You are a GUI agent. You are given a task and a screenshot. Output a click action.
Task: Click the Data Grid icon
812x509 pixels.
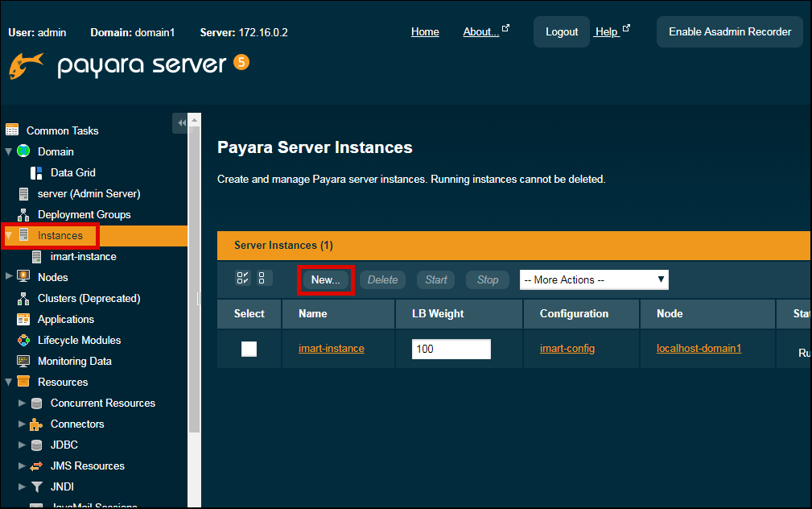(x=36, y=172)
